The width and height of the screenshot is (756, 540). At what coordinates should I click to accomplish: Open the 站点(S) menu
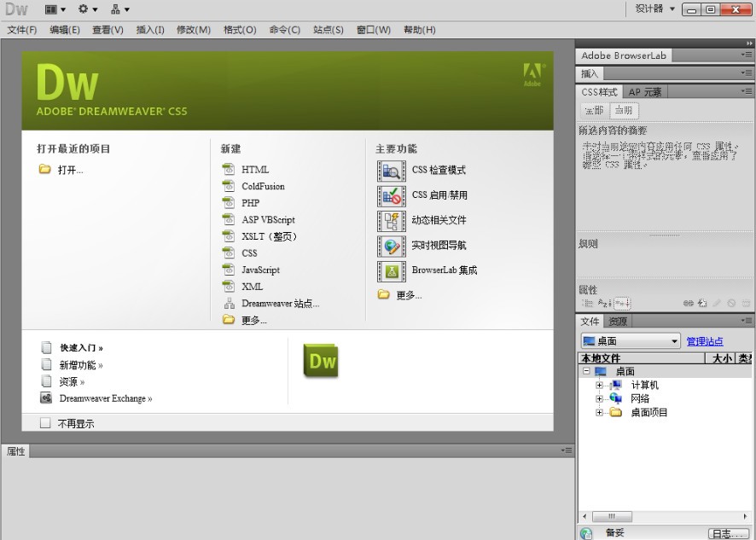point(329,30)
